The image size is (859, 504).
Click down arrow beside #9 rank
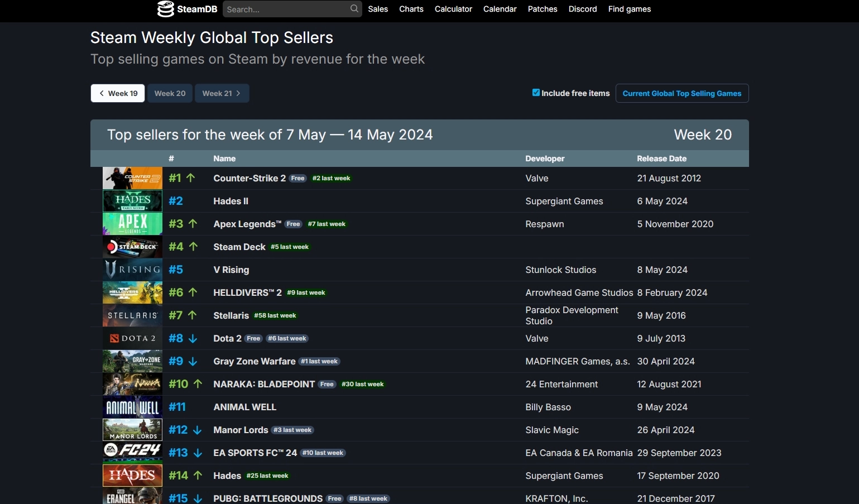pyautogui.click(x=193, y=362)
